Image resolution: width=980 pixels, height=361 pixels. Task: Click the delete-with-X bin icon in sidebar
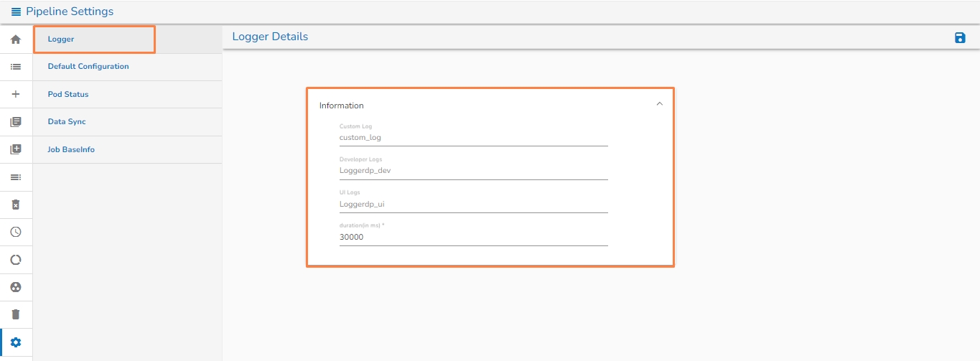[x=16, y=205]
